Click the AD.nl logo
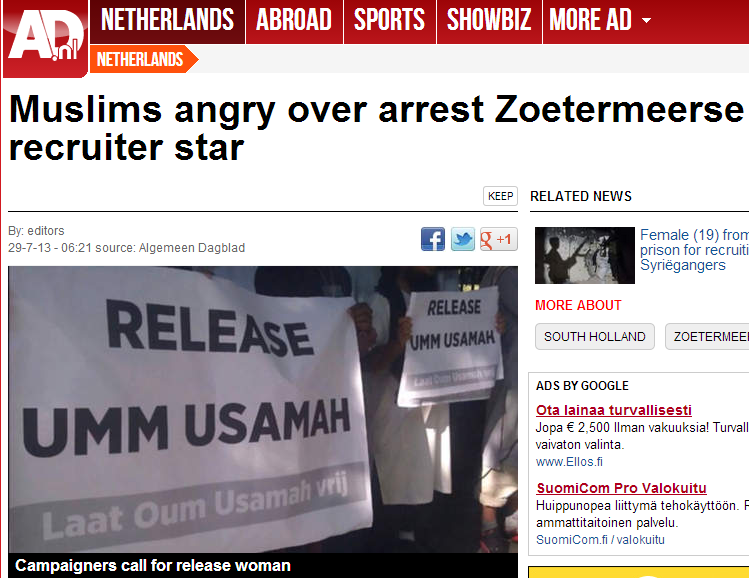The width and height of the screenshot is (749, 578). pos(45,38)
